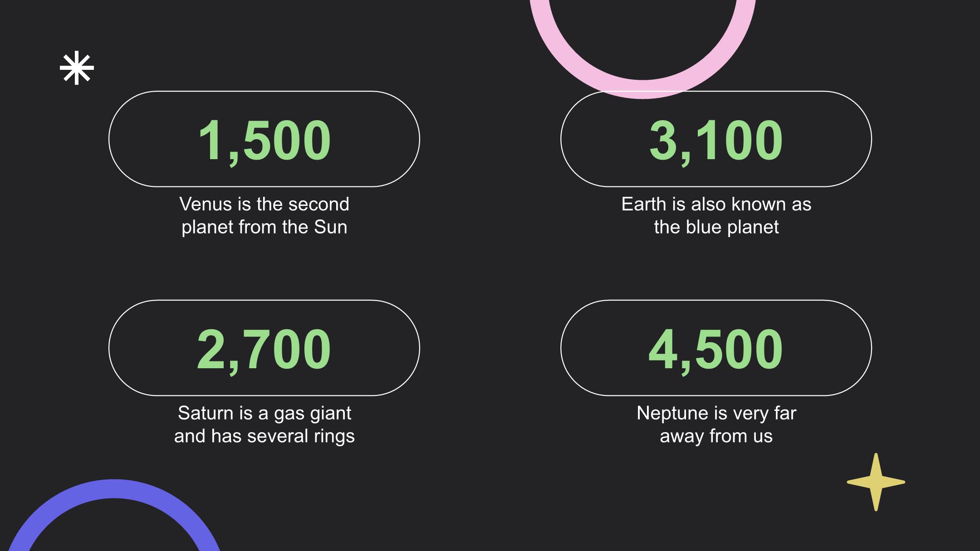Image resolution: width=980 pixels, height=551 pixels.
Task: Select the yellow four-point star
Action: click(x=876, y=482)
